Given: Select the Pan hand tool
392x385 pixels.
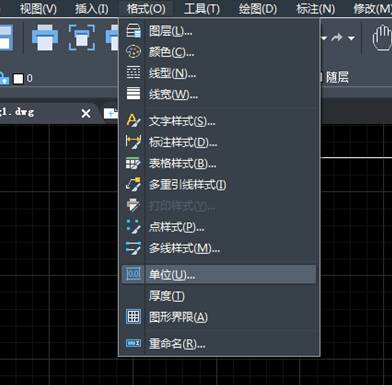Looking at the screenshot, I should point(382,38).
